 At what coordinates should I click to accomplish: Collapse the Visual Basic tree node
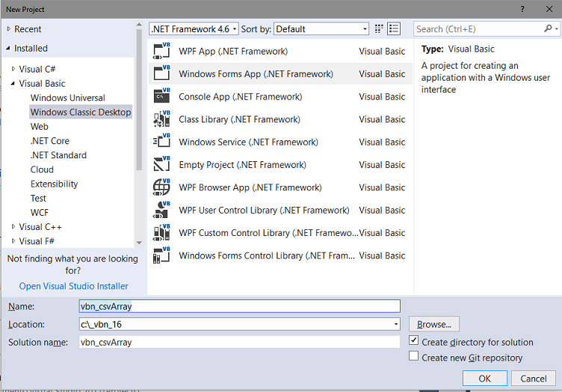click(13, 84)
